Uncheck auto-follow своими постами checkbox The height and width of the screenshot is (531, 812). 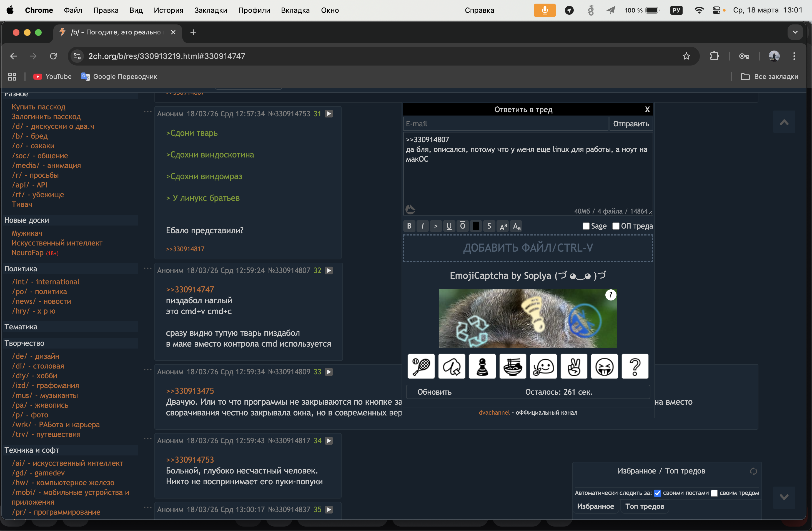657,493
